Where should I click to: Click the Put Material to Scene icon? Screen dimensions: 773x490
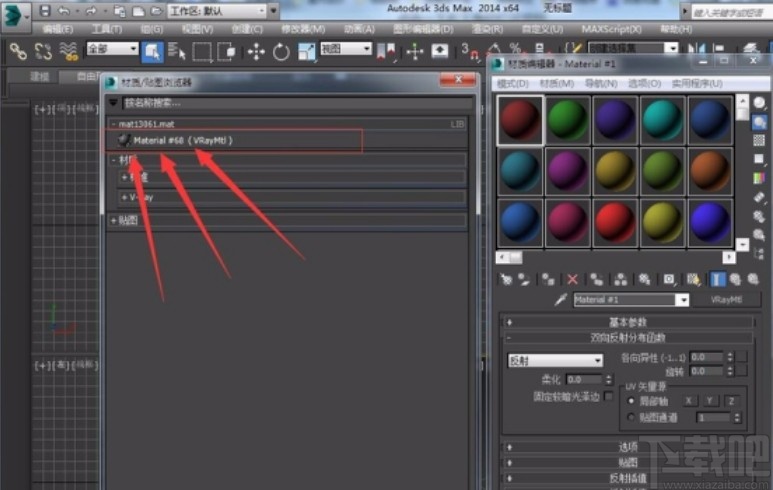pyautogui.click(x=524, y=280)
